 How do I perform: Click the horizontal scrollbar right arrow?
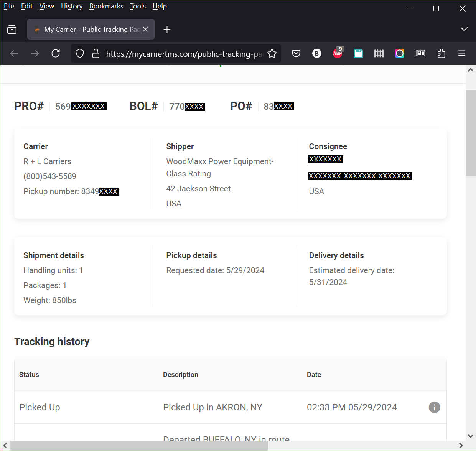461,446
